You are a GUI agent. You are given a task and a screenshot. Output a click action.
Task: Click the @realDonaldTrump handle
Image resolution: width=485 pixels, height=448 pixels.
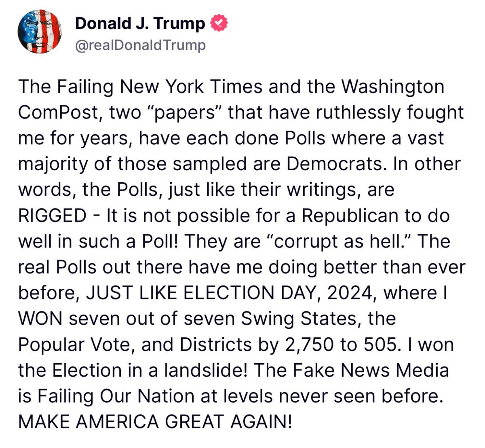(140, 45)
